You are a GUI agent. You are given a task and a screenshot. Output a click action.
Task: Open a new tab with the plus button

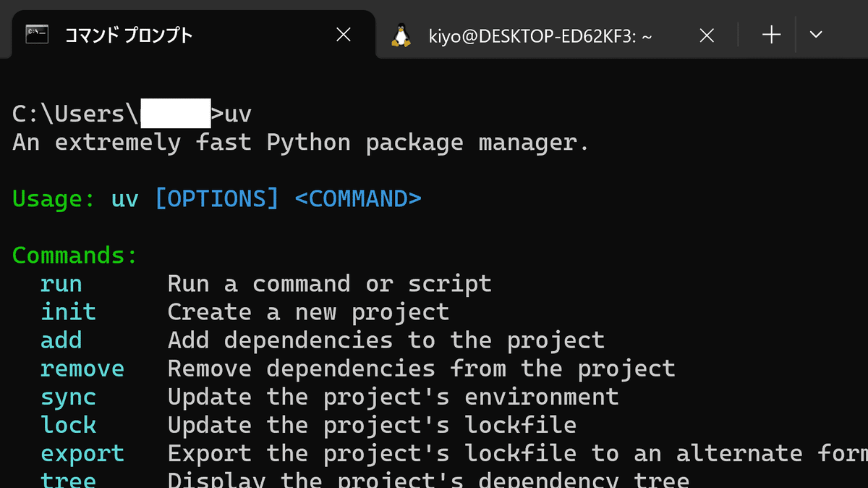[x=772, y=35]
